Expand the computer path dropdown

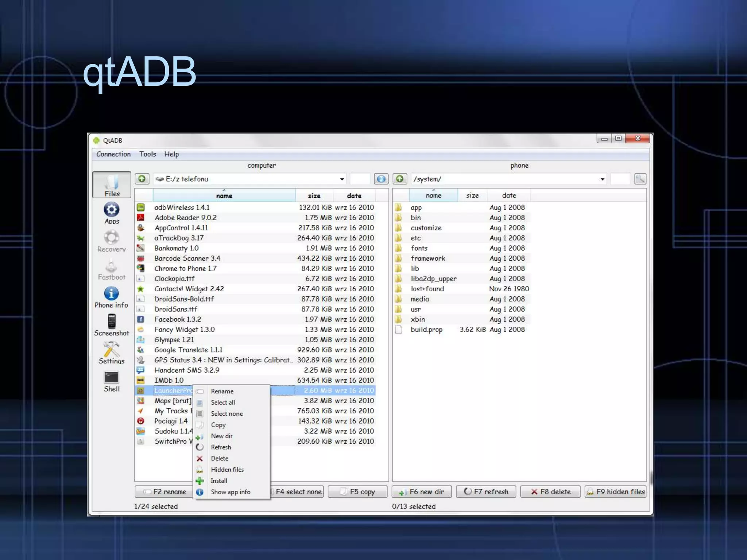coord(342,179)
